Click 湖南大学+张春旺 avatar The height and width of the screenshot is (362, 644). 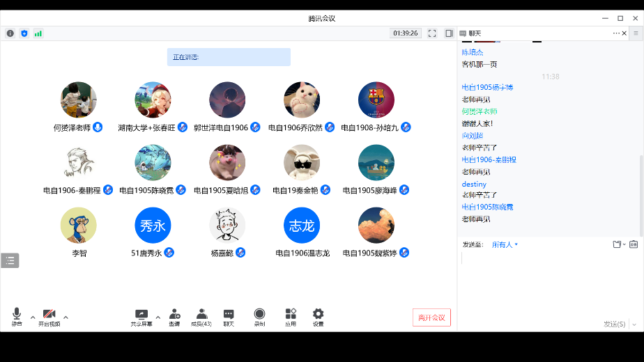tap(153, 100)
